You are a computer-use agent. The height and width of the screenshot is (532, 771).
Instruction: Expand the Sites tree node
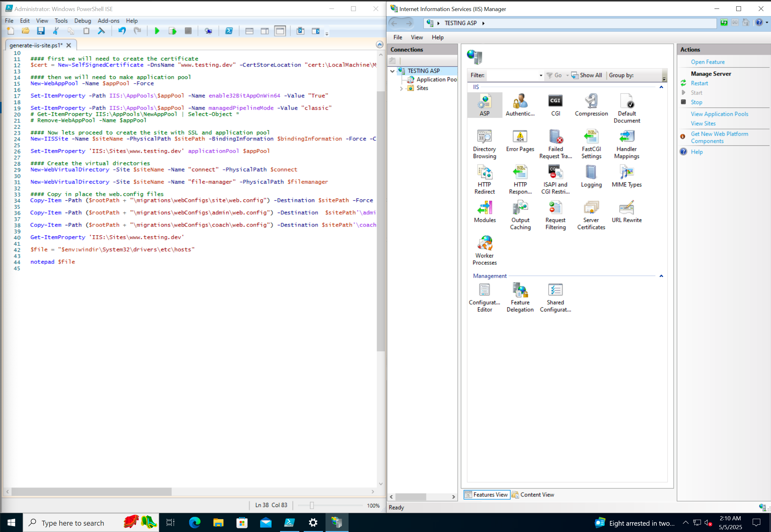pyautogui.click(x=401, y=88)
